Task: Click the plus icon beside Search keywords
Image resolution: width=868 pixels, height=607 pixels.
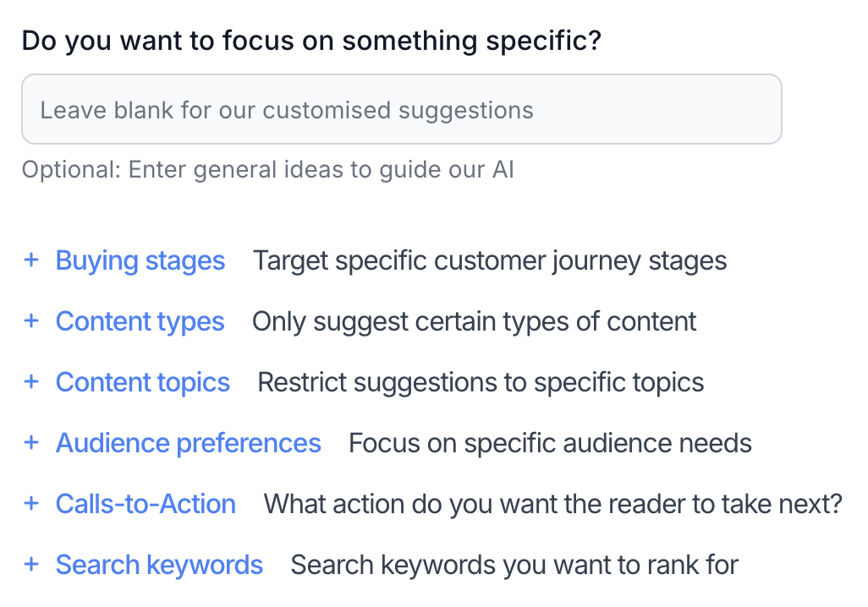Action: click(x=31, y=565)
